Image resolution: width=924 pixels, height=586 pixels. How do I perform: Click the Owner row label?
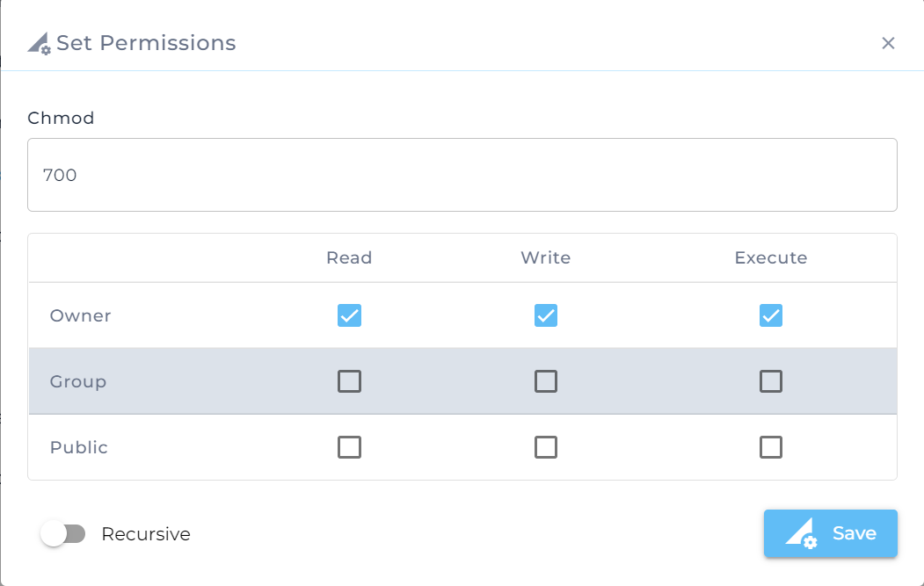(80, 315)
